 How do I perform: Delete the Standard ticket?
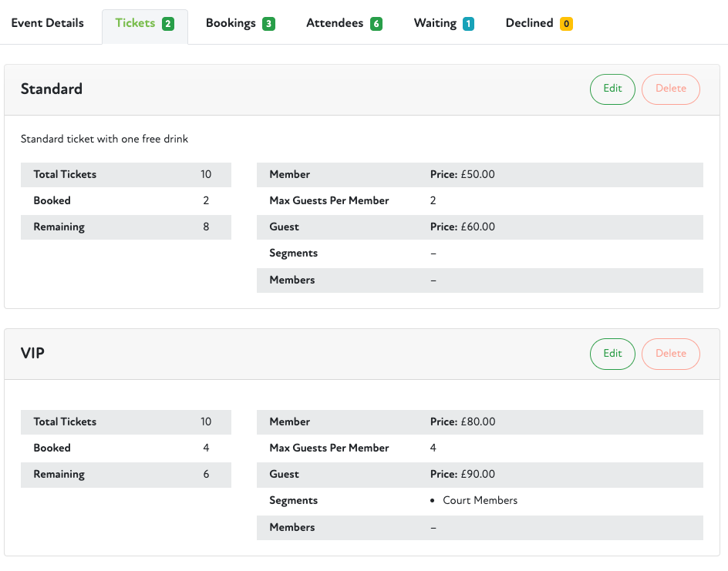670,89
